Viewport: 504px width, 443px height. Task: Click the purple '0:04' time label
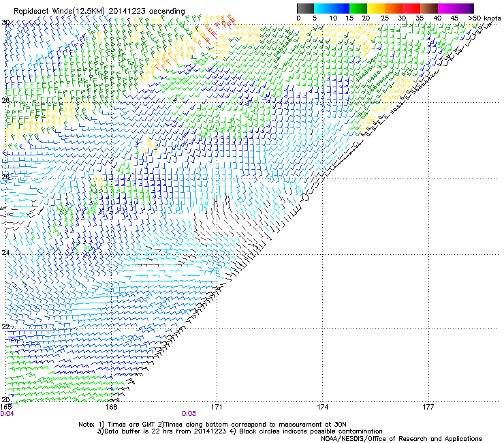[7, 414]
